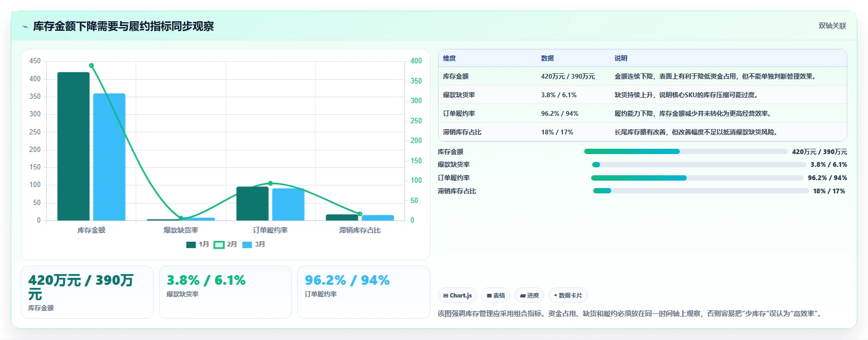
Task: Select the 数据卡片 chip
Action: point(568,295)
